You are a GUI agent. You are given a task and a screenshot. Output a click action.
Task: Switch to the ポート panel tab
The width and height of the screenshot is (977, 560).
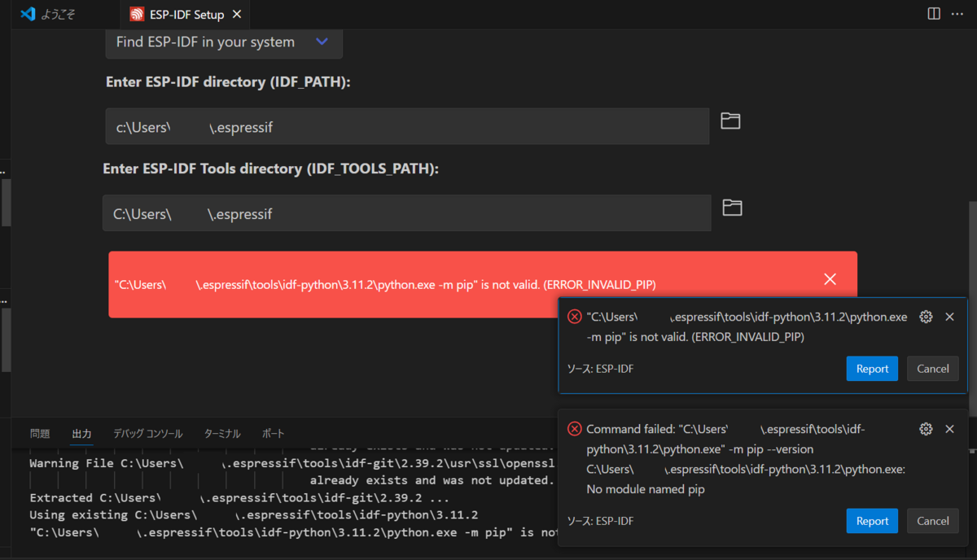[x=274, y=434]
